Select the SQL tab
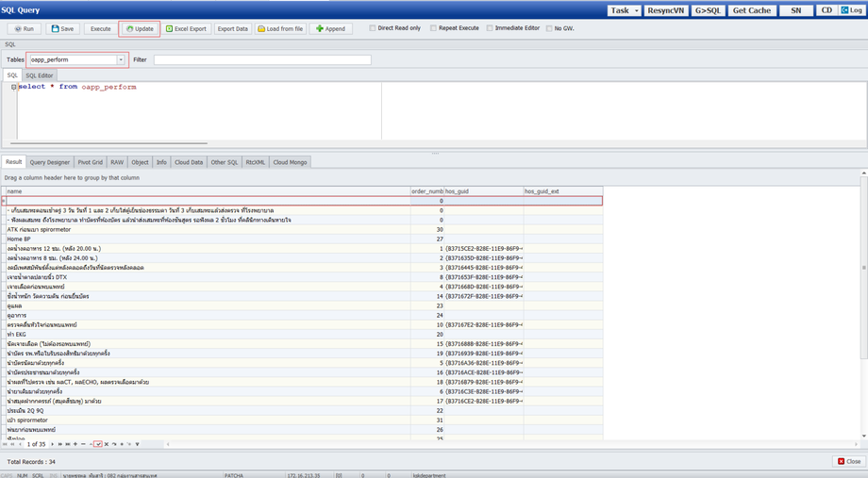The width and height of the screenshot is (868, 478). (x=12, y=75)
